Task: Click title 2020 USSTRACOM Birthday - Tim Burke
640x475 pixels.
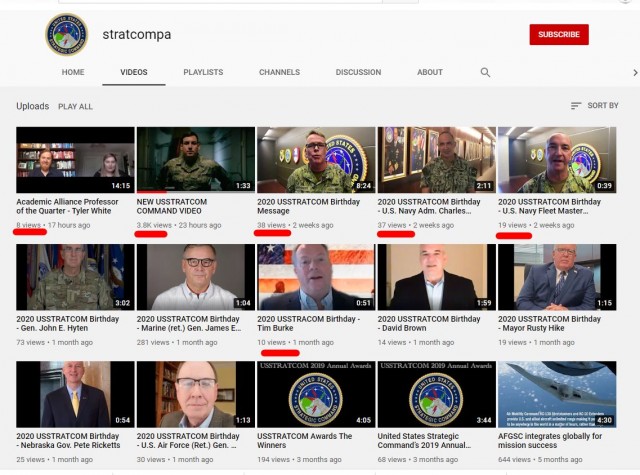Action: coord(309,324)
